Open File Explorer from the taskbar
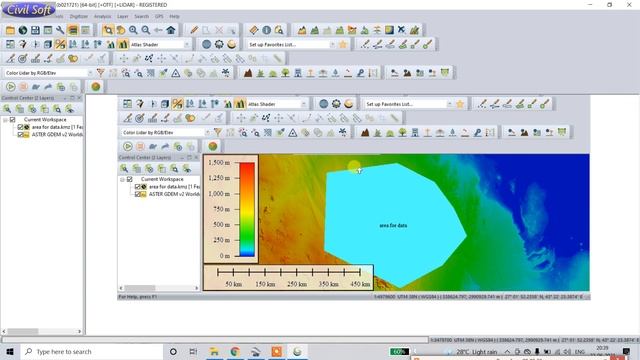The image size is (640, 360). [214, 351]
